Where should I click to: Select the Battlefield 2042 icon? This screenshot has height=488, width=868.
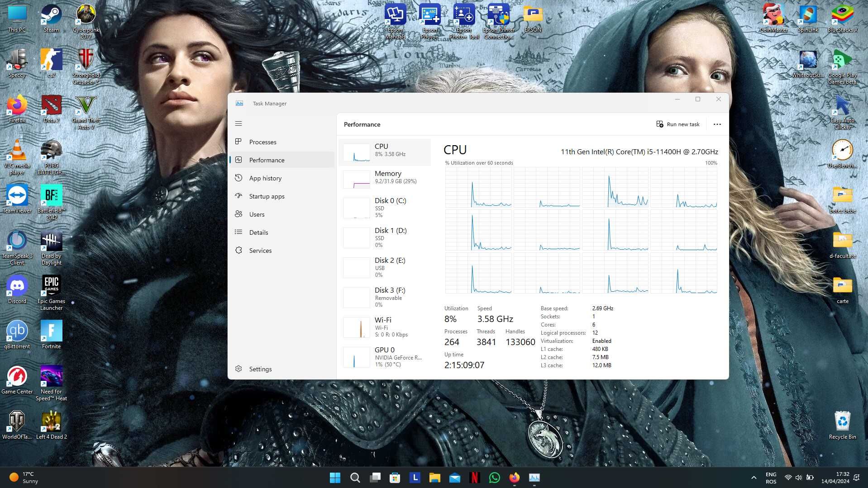click(51, 203)
